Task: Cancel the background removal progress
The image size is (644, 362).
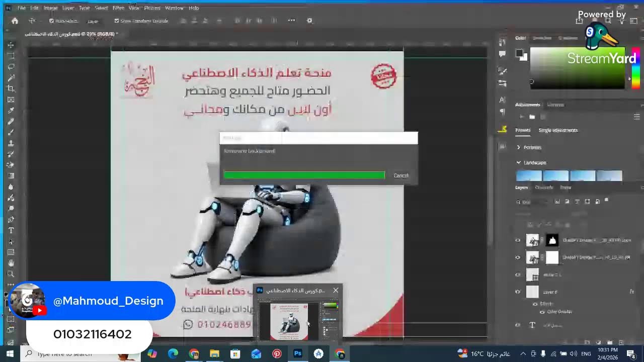Action: 401,175
